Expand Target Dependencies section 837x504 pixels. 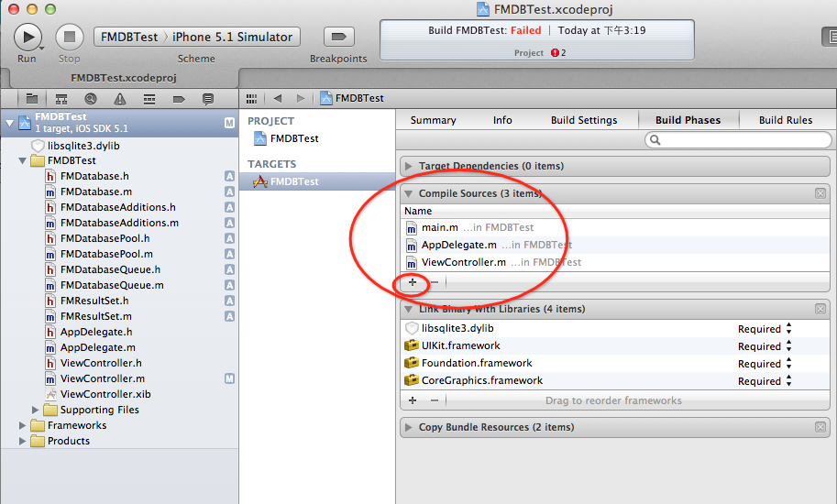tap(408, 166)
